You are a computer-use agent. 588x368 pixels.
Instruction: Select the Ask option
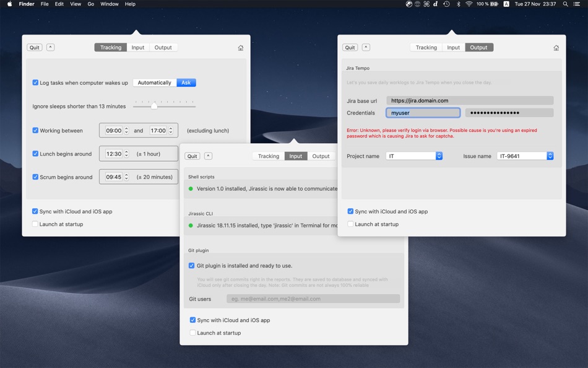[186, 82]
